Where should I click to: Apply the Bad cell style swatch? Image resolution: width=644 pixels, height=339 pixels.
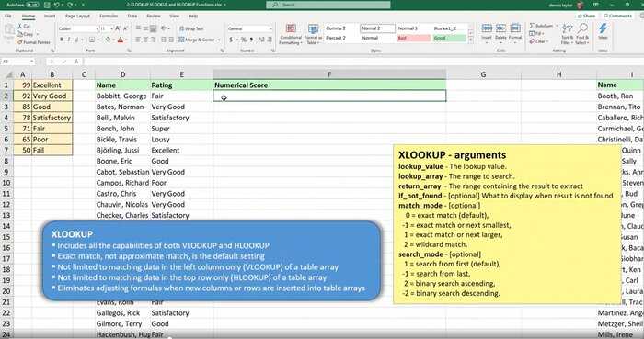click(414, 38)
